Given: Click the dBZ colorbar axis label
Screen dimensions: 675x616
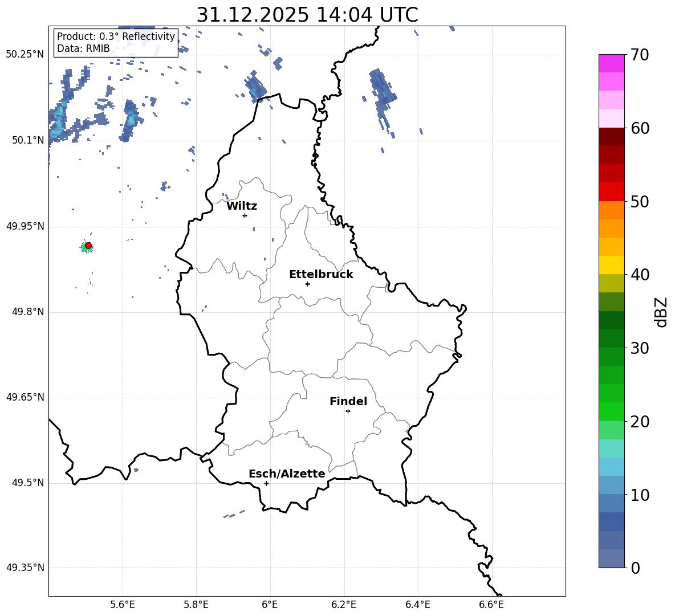Looking at the screenshot, I should point(662,312).
